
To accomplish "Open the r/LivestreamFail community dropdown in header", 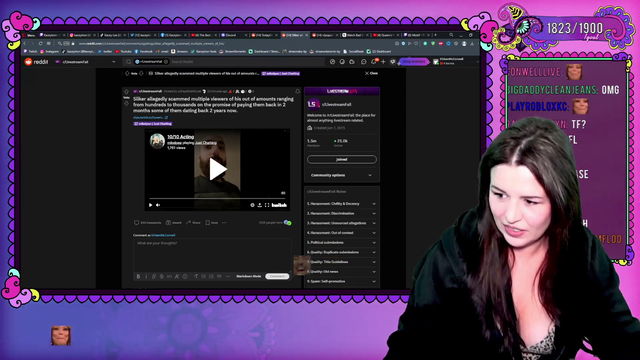I will [85, 62].
